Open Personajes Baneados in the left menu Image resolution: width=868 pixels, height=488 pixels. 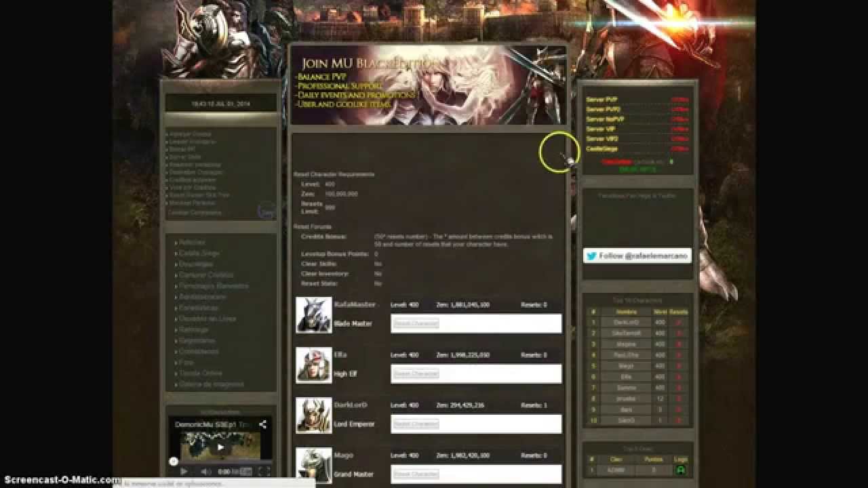[x=214, y=286]
